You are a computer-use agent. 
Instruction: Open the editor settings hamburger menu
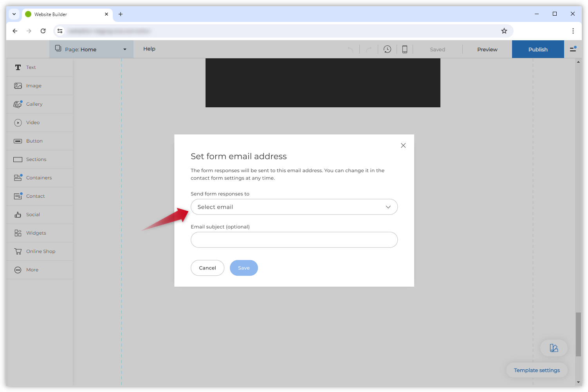[x=572, y=49]
